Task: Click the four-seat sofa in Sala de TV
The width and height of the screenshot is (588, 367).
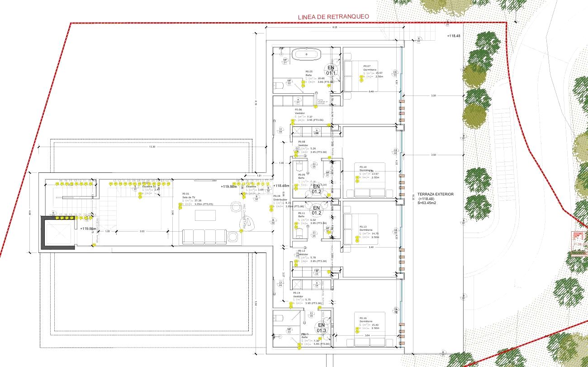Action: point(204,237)
